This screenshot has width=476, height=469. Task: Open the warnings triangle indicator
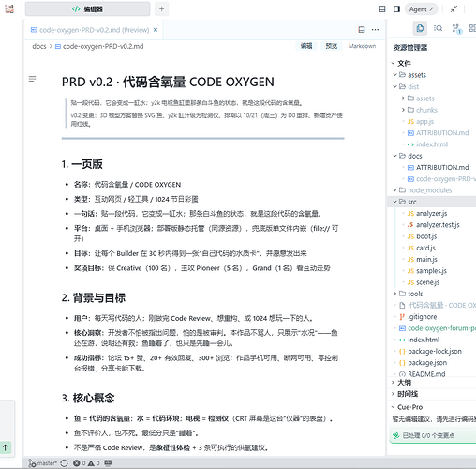pyautogui.click(x=94, y=463)
